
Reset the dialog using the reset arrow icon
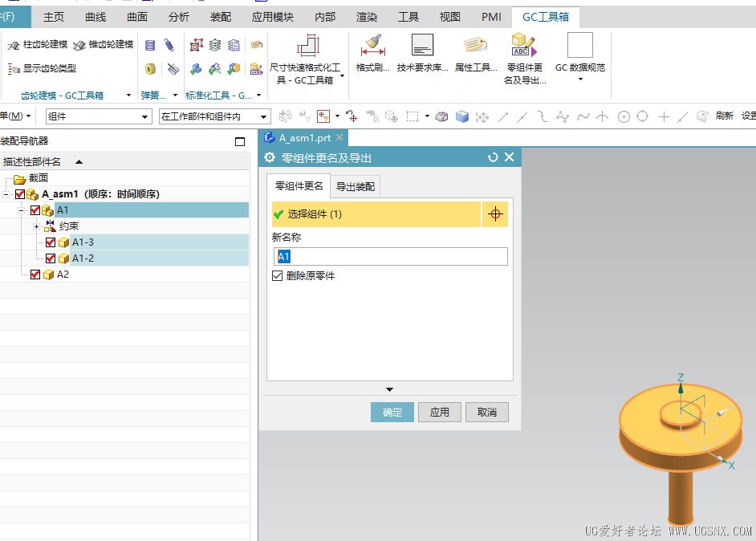point(493,158)
